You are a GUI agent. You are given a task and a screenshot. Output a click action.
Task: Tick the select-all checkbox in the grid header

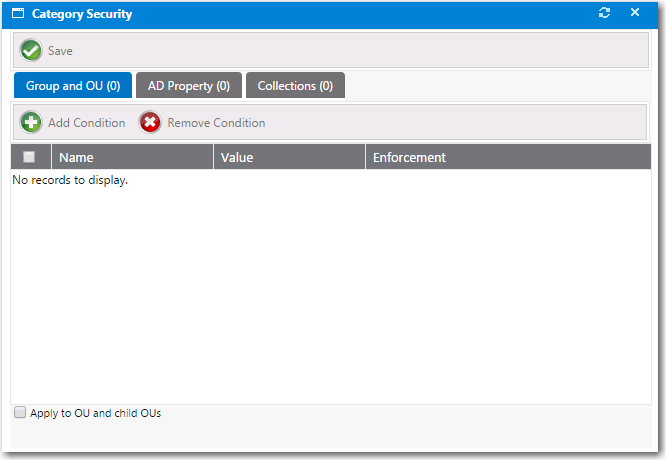[x=29, y=157]
